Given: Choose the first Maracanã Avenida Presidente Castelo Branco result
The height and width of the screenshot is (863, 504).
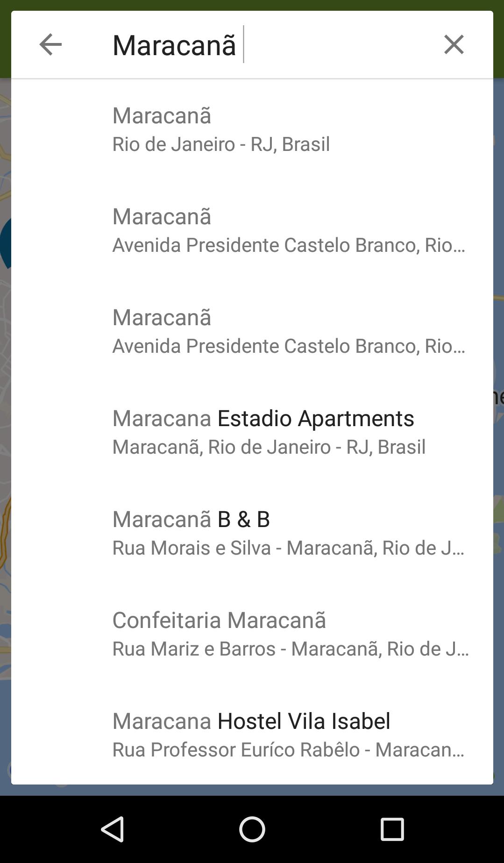Looking at the screenshot, I should click(x=252, y=231).
